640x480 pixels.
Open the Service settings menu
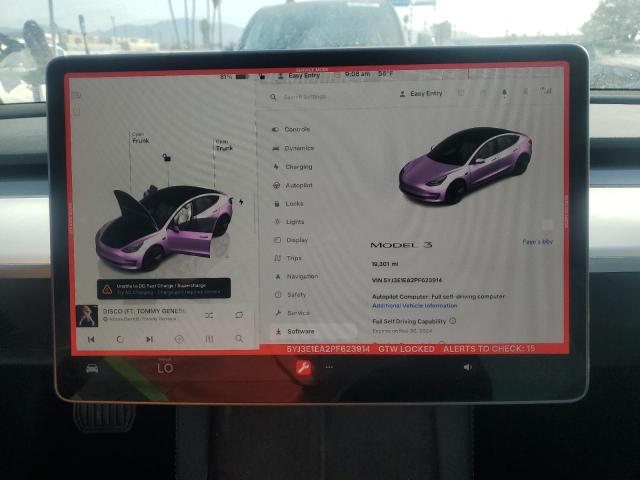293,313
